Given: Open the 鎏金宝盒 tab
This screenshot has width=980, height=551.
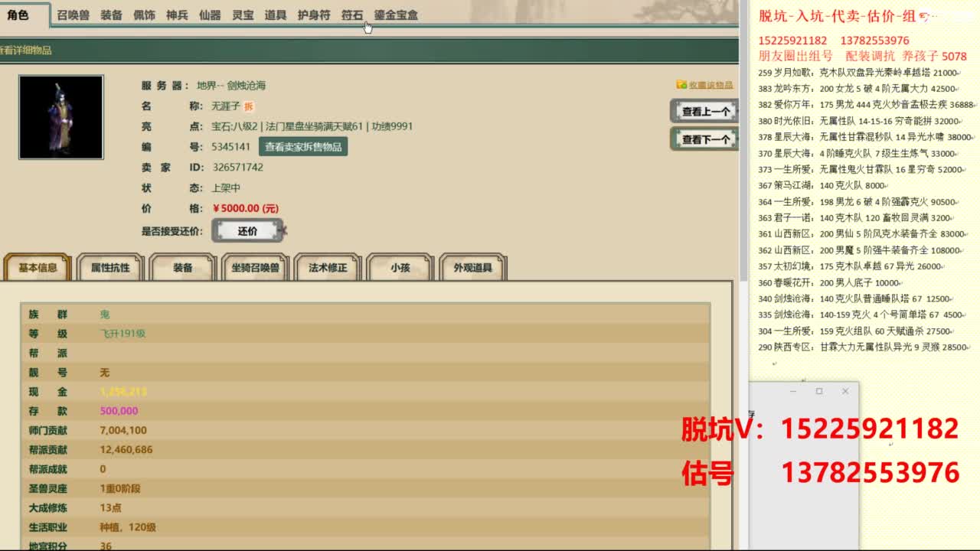Looking at the screenshot, I should coord(396,15).
